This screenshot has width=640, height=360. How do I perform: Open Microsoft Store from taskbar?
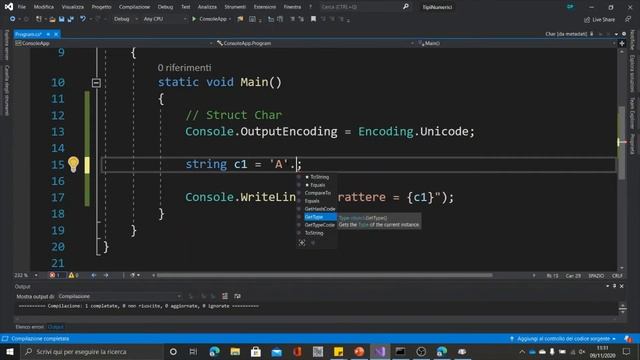point(256,351)
